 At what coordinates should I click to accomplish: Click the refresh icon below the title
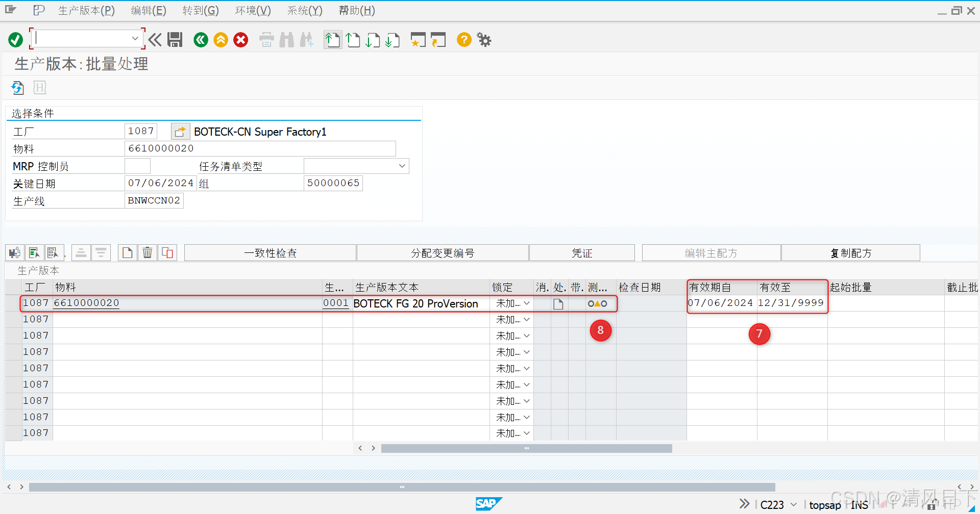click(x=18, y=88)
